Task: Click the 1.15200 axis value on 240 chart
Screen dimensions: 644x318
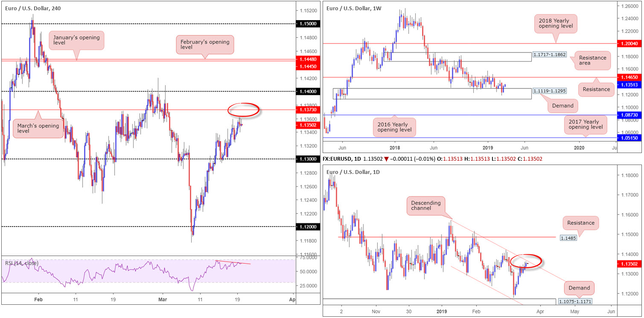Action: (309, 11)
